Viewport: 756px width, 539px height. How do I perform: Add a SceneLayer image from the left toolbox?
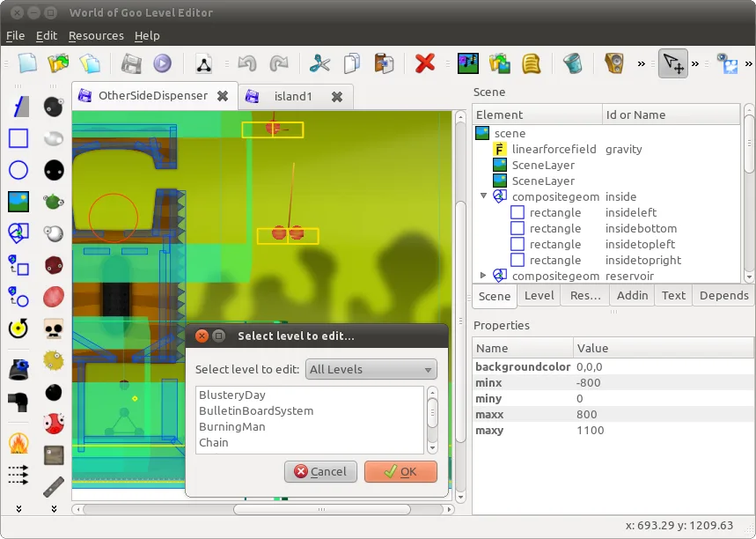(x=18, y=202)
